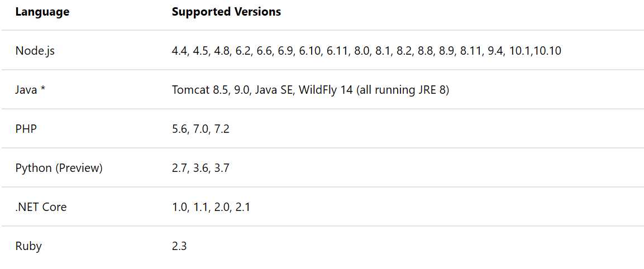Click .NET Core versions 1.0 to 2.1
Viewport: 644px width, 269px height.
point(211,207)
